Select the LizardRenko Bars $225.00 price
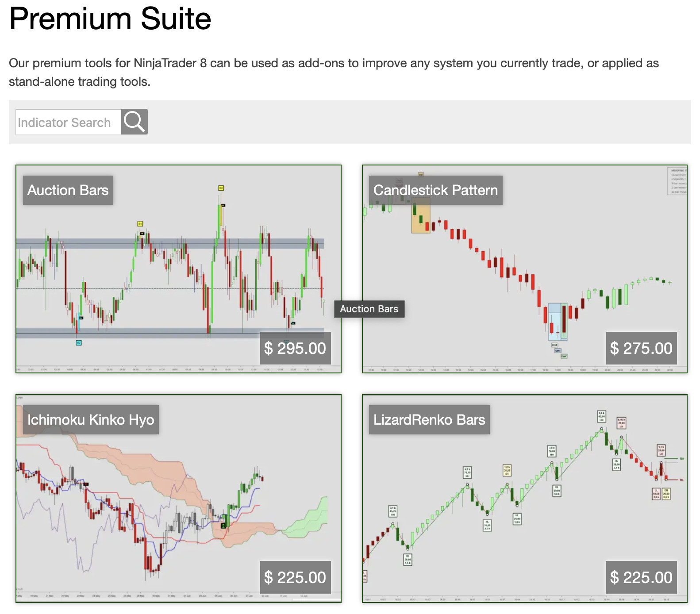 pyautogui.click(x=641, y=577)
